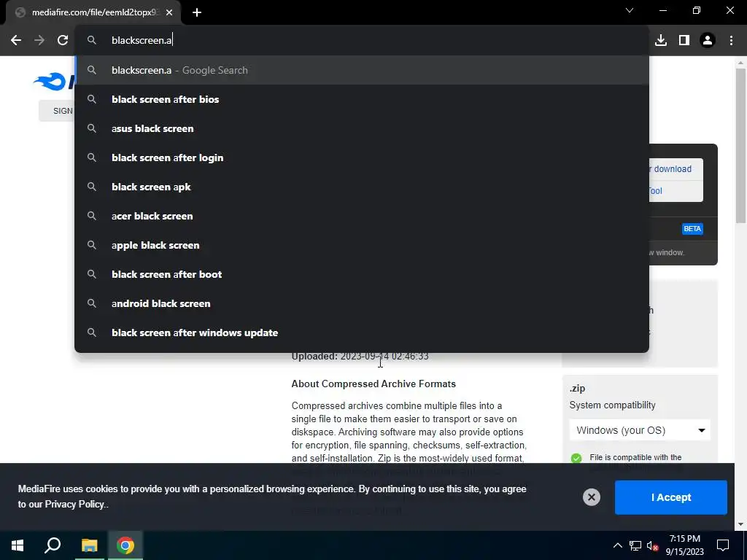The height and width of the screenshot is (560, 747).
Task: Toggle the Chrome side panel icon
Action: pyautogui.click(x=684, y=40)
